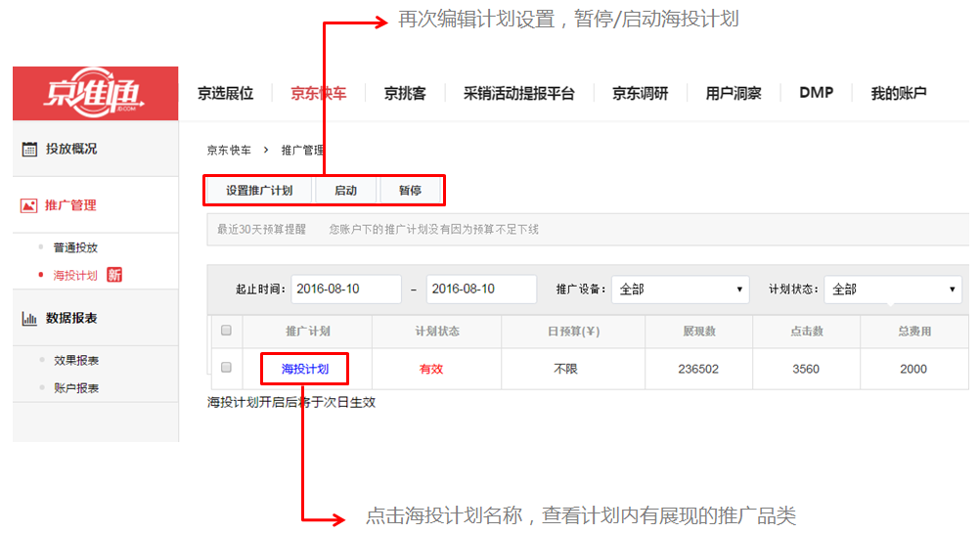This screenshot has width=980, height=534.
Task: Select 海投计划 in the sidebar
Action: pyautogui.click(x=75, y=275)
